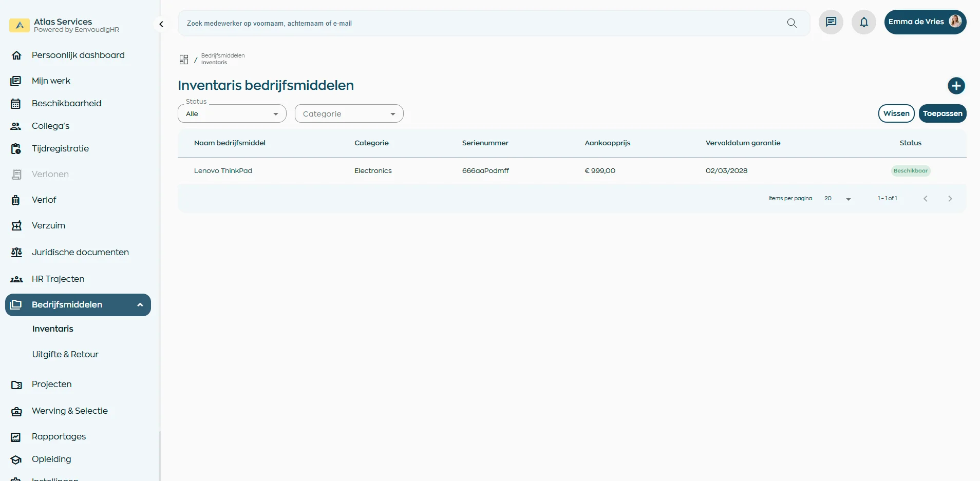This screenshot has width=980, height=481.
Task: Click the Werving & Selectie briefcase icon
Action: [16, 412]
